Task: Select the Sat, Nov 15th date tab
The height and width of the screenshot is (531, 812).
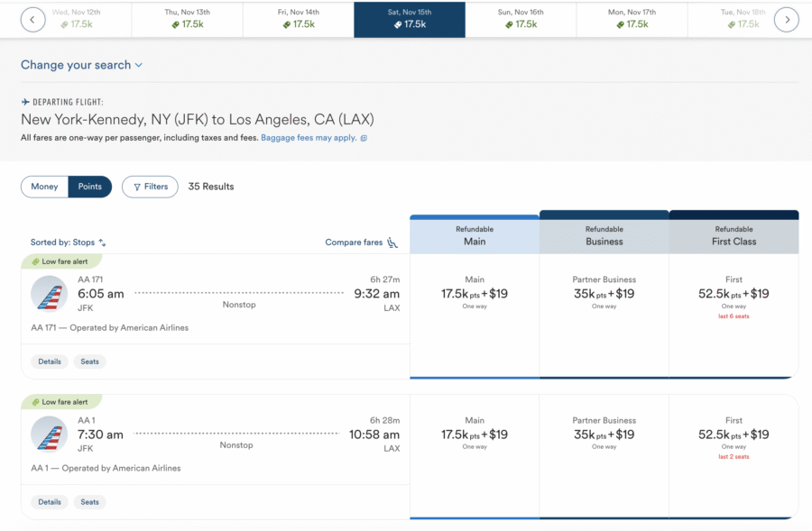Action: 409,18
